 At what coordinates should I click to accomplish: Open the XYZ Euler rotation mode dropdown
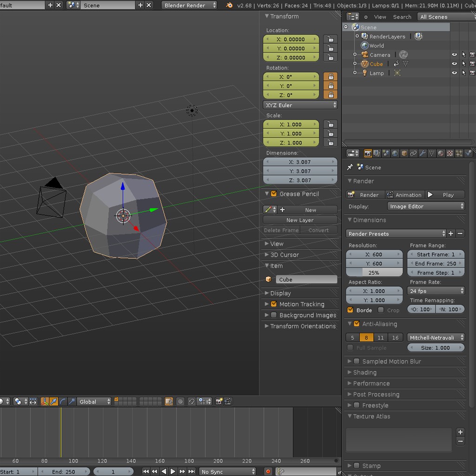(300, 105)
